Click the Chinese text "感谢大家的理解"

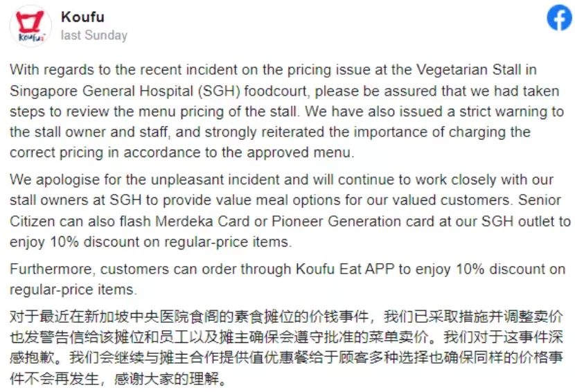tap(166, 379)
